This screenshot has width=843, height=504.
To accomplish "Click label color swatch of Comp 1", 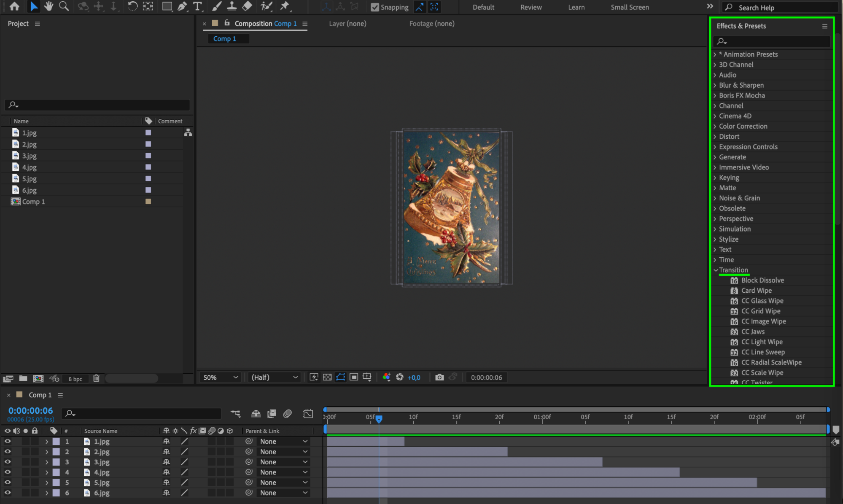I will point(148,202).
